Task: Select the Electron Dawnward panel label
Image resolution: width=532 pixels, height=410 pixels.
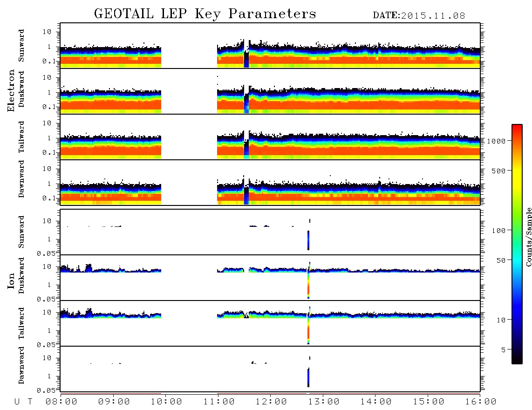Action: tap(21, 179)
